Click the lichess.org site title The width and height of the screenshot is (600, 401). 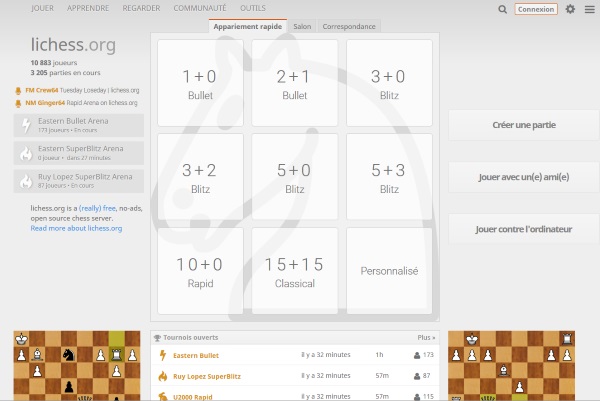coord(73,45)
